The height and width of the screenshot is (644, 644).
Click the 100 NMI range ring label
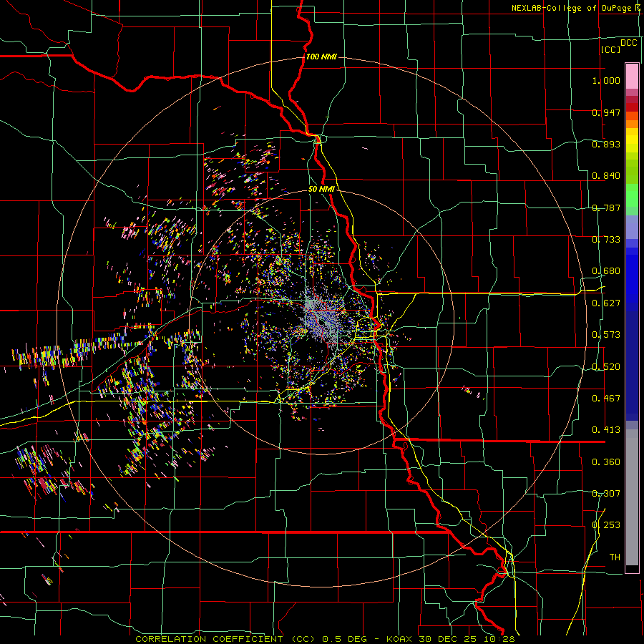[321, 57]
